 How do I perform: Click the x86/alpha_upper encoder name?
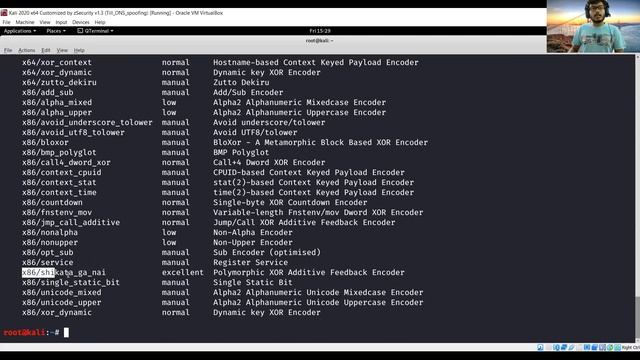coord(57,112)
